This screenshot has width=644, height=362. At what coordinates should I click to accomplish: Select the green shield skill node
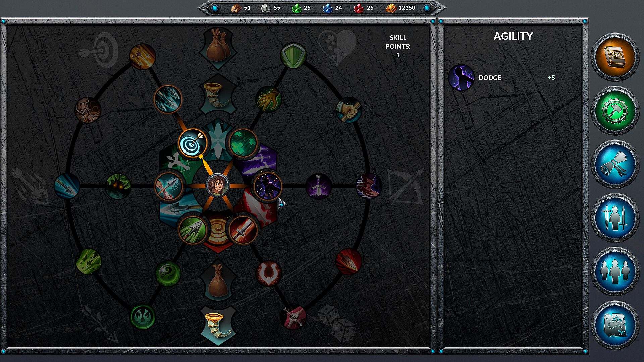(293, 56)
